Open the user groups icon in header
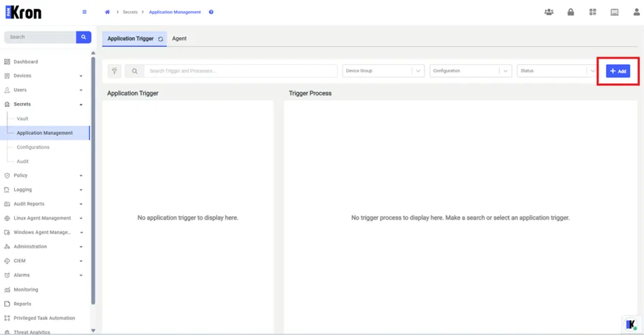Viewport: 644px width, 335px height. 549,12
